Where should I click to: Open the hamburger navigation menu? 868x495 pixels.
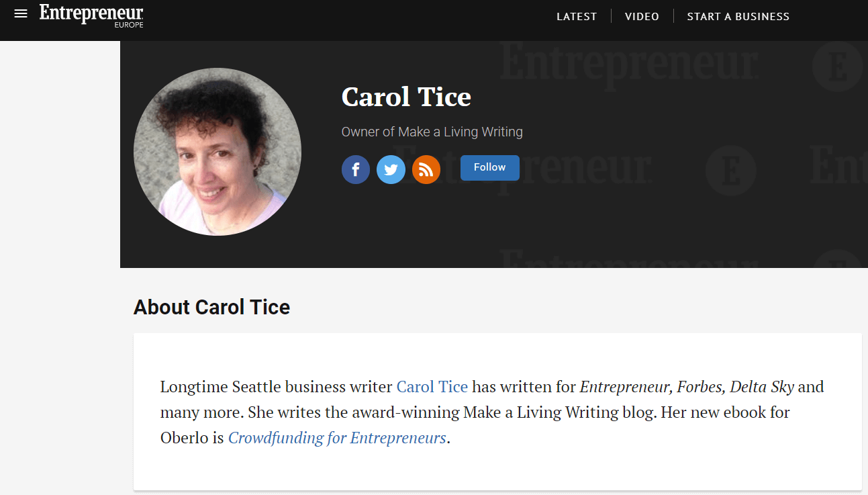tap(21, 13)
